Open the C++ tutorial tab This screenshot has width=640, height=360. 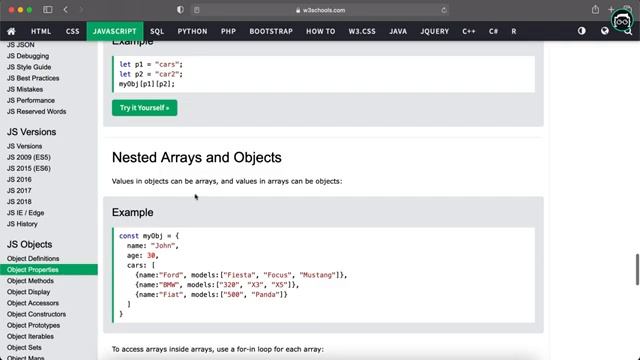(x=469, y=31)
